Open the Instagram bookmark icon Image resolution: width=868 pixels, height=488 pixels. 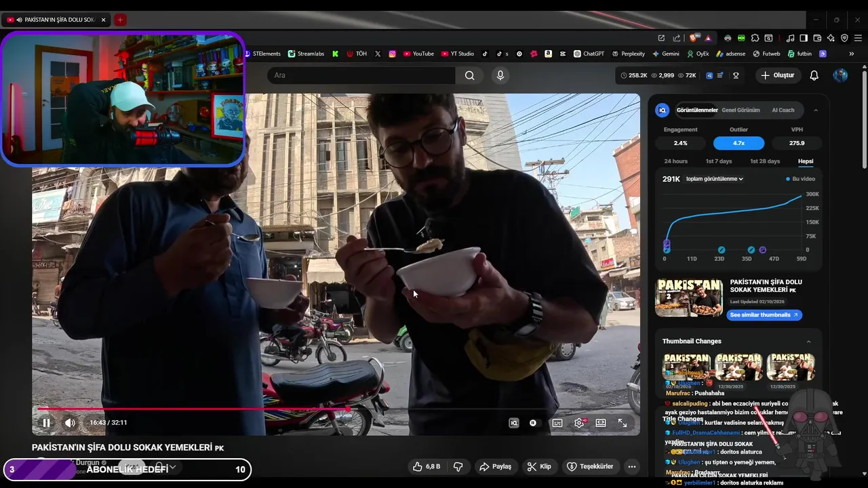coord(393,54)
